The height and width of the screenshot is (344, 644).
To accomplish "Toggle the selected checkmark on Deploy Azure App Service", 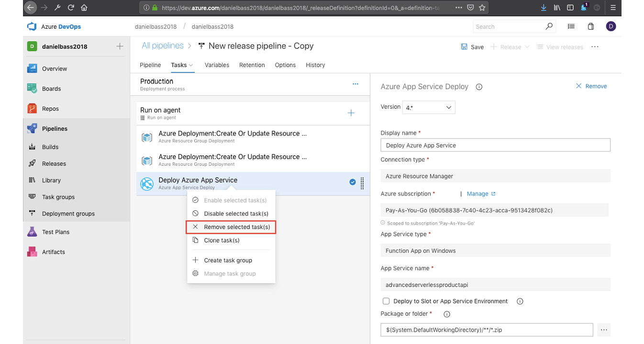I will 353,182.
